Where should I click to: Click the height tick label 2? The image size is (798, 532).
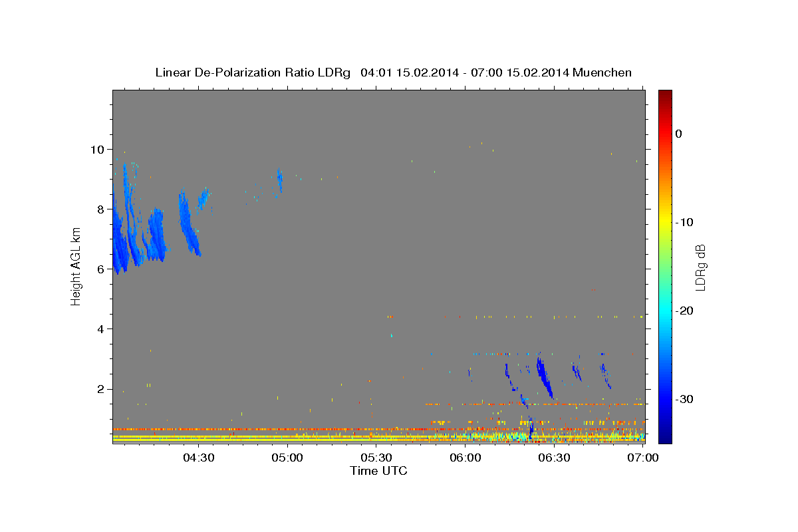coord(101,388)
